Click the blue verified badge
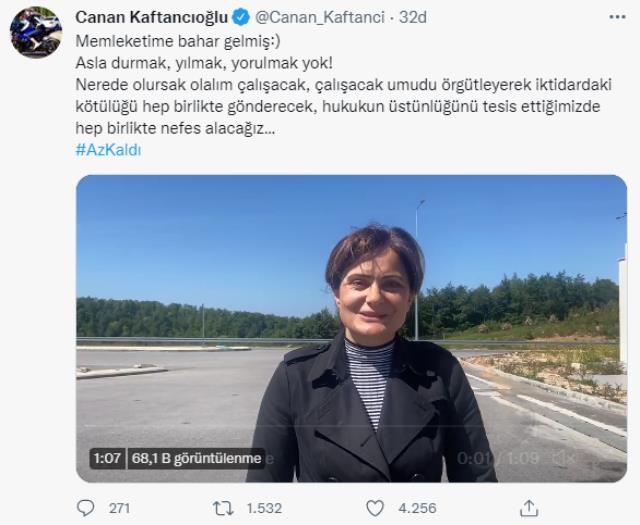The image size is (640, 525). tap(242, 18)
